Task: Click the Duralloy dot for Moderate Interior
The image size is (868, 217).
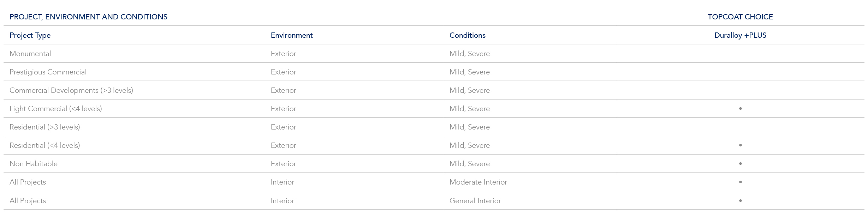Action: pos(741,182)
